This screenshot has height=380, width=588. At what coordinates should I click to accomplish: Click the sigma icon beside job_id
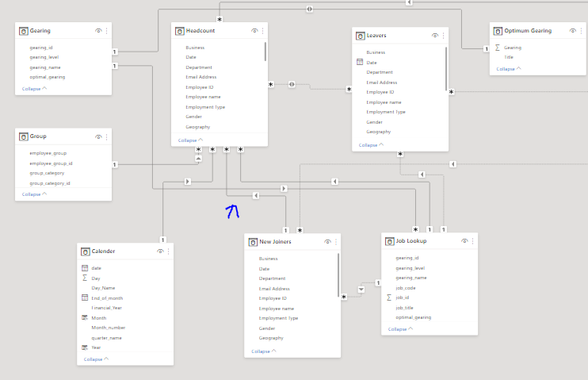(389, 297)
